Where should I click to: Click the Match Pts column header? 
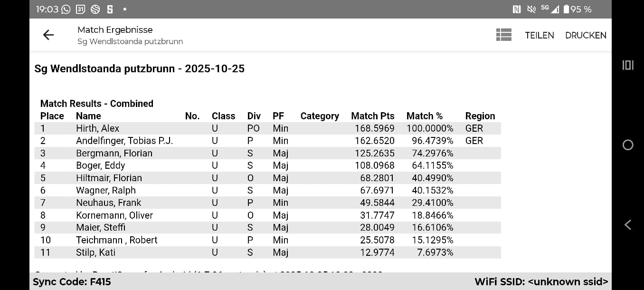coord(372,116)
